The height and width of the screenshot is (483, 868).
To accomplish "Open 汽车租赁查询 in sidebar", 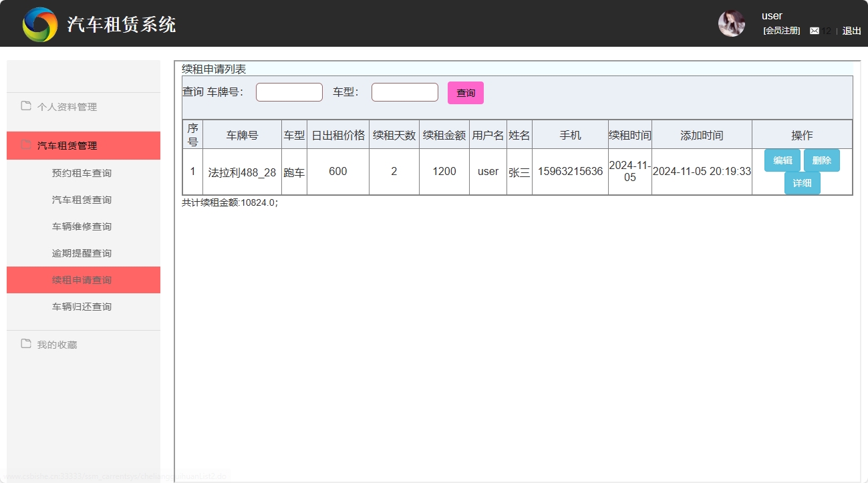I will tap(82, 200).
